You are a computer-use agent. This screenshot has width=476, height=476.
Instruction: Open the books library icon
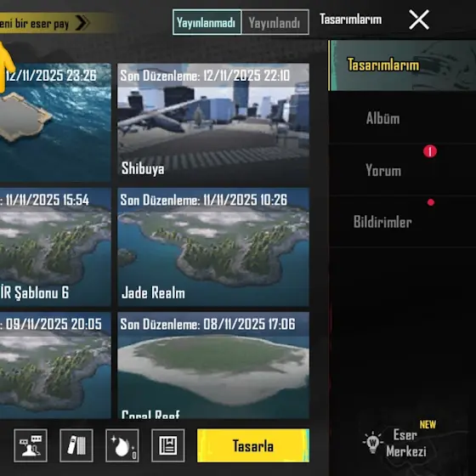pos(76,445)
